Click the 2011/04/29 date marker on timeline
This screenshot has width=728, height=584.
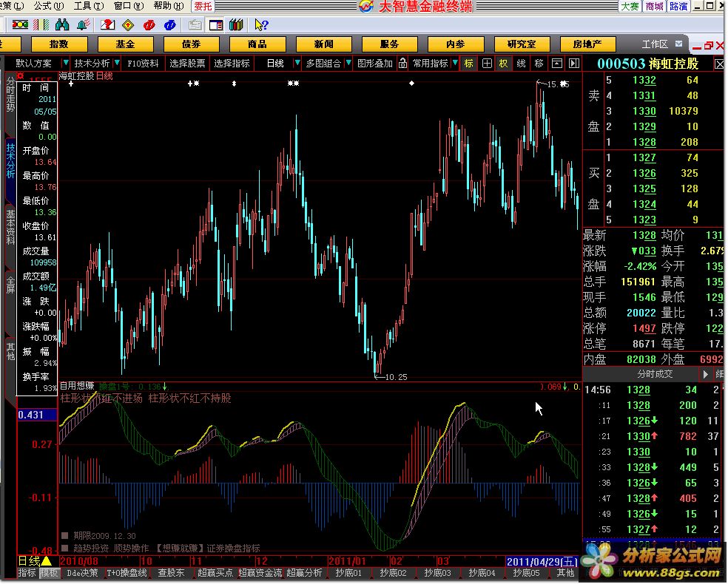point(542,561)
